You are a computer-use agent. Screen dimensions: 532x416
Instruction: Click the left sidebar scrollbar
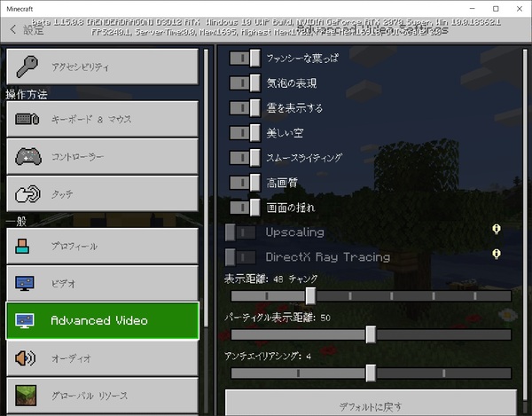206,188
